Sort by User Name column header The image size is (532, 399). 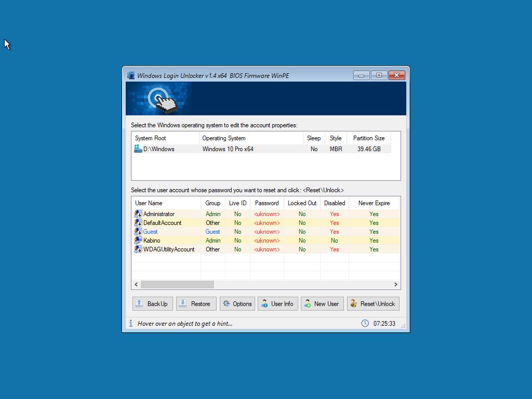coord(166,203)
